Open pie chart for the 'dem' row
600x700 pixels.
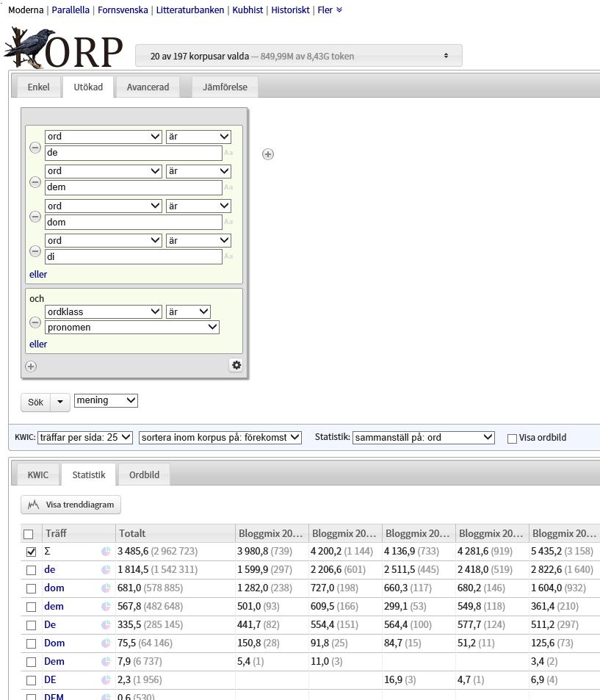point(106,606)
